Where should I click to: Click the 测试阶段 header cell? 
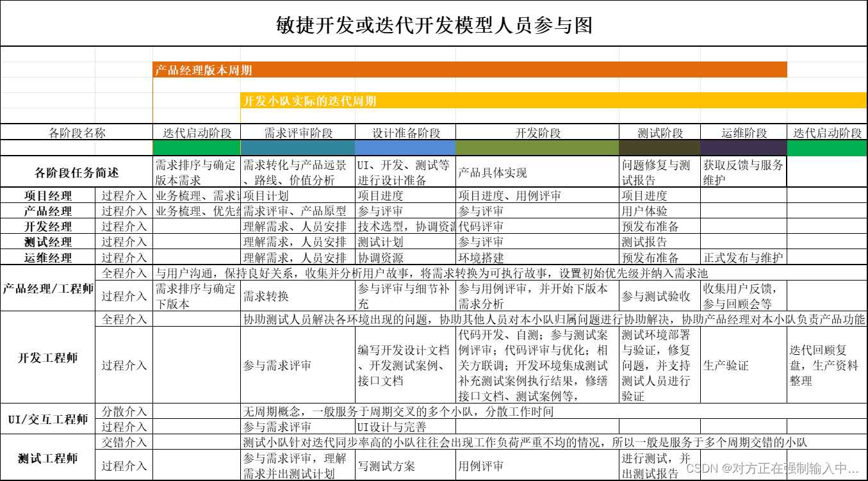pyautogui.click(x=660, y=133)
